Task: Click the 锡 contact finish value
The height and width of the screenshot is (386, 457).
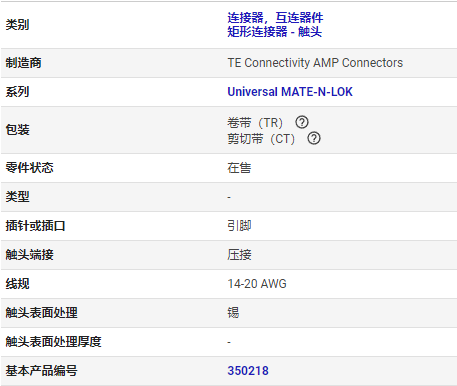Action: [233, 313]
